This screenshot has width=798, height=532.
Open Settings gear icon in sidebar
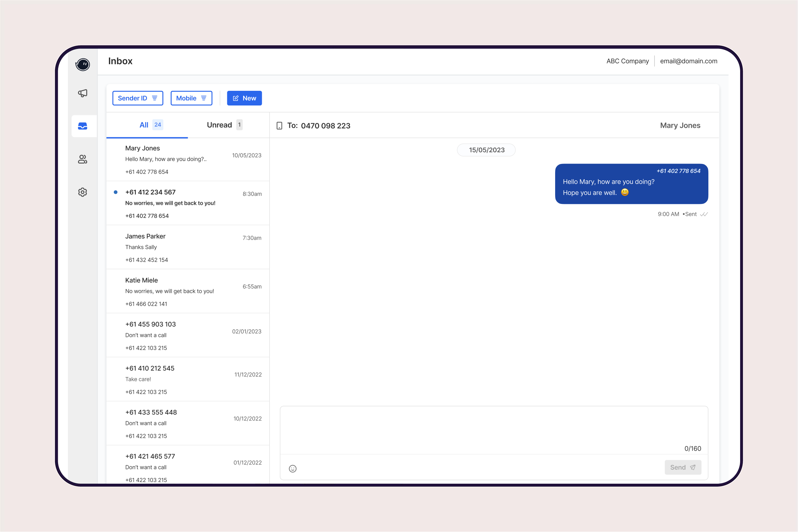[x=83, y=192]
